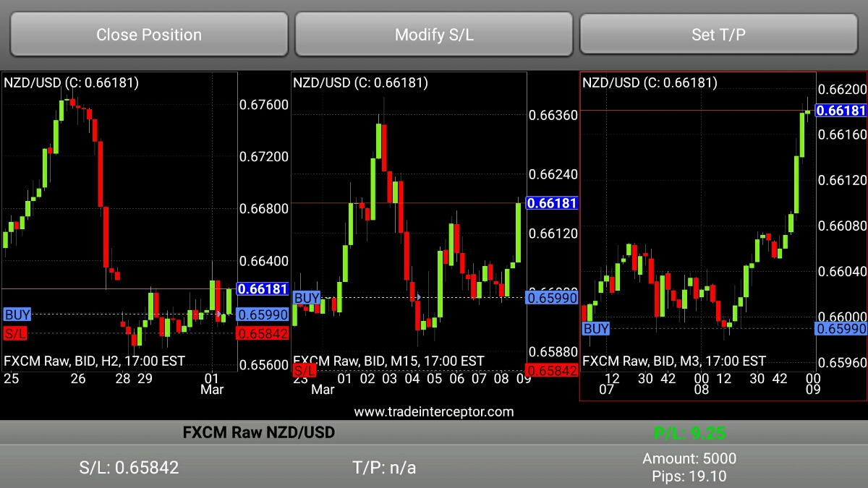The image size is (868, 488).
Task: Click the 0.65880 axis label on M15 chart
Action: coord(553,351)
